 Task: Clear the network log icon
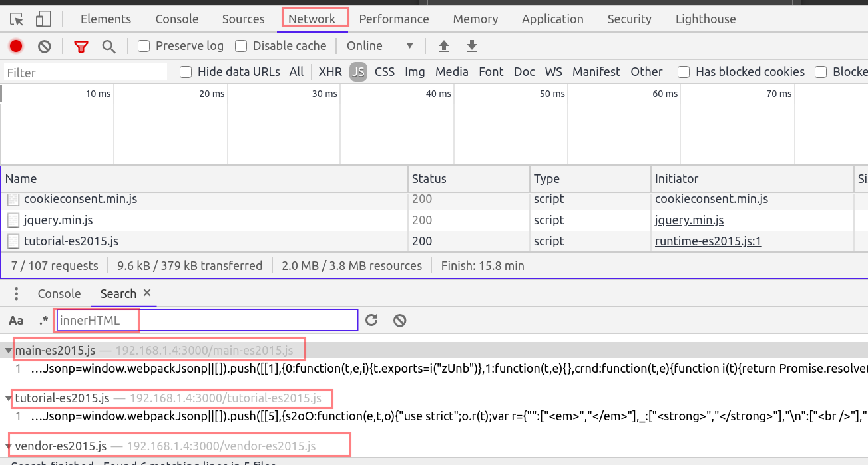tap(44, 46)
